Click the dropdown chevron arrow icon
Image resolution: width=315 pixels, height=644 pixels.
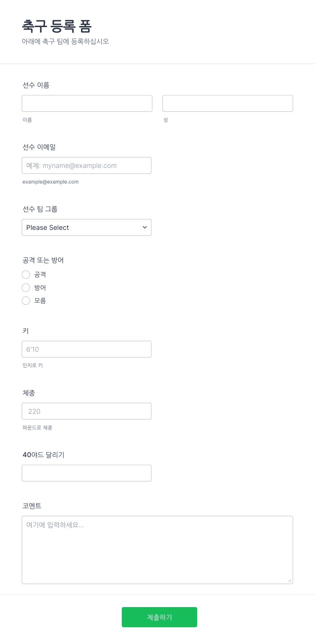point(145,227)
